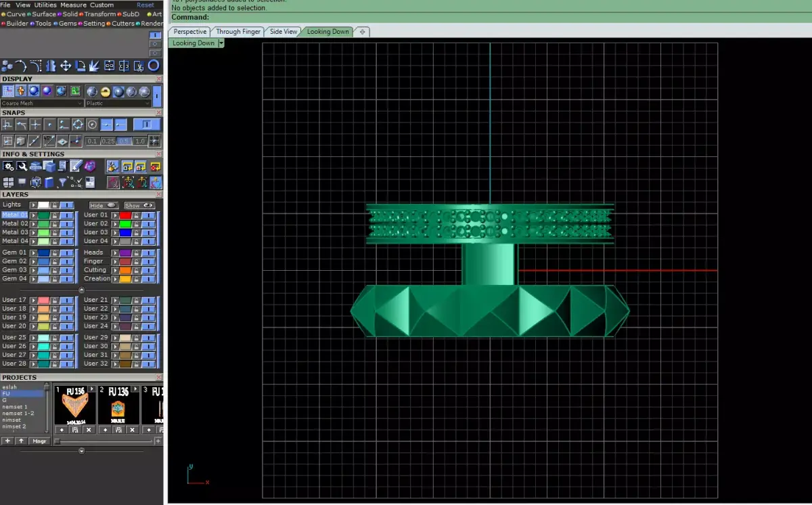812x505 pixels.
Task: Toggle lock on Metal 02 layer
Action: tap(55, 224)
